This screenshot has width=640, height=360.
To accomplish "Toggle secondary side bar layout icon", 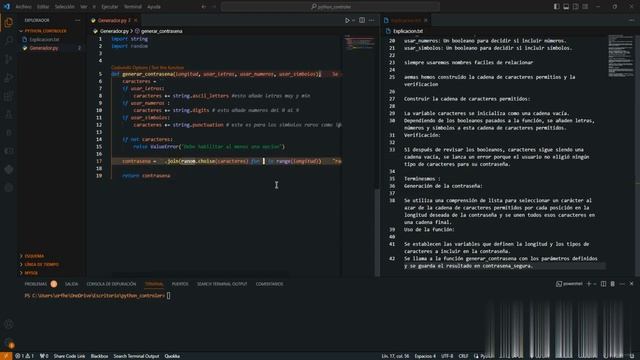I will coord(576,7).
